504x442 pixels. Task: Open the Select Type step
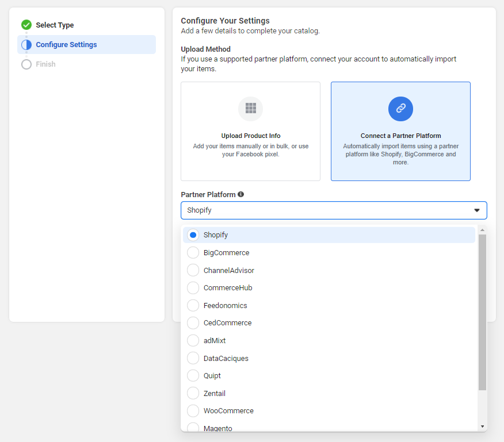tap(55, 25)
